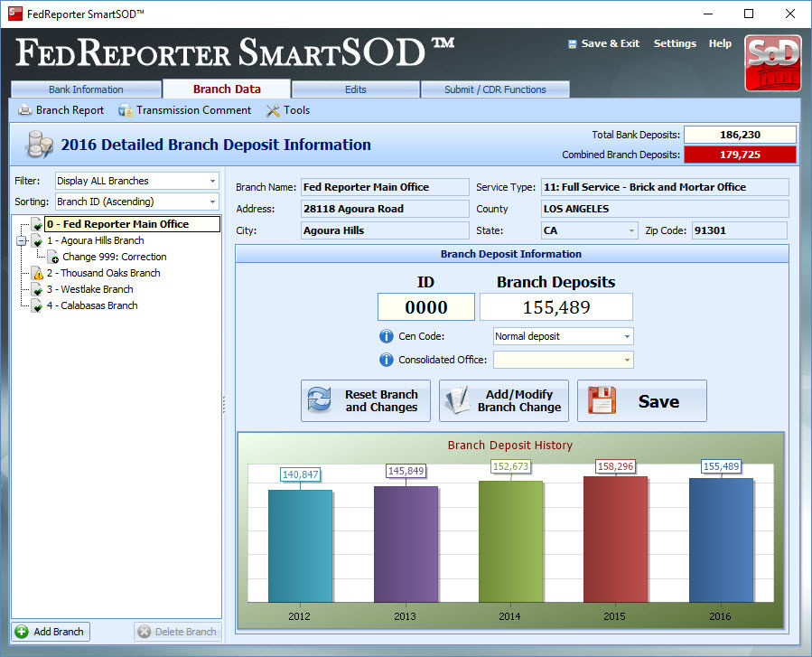Select 3 - Westlake Branch in tree

(90, 289)
